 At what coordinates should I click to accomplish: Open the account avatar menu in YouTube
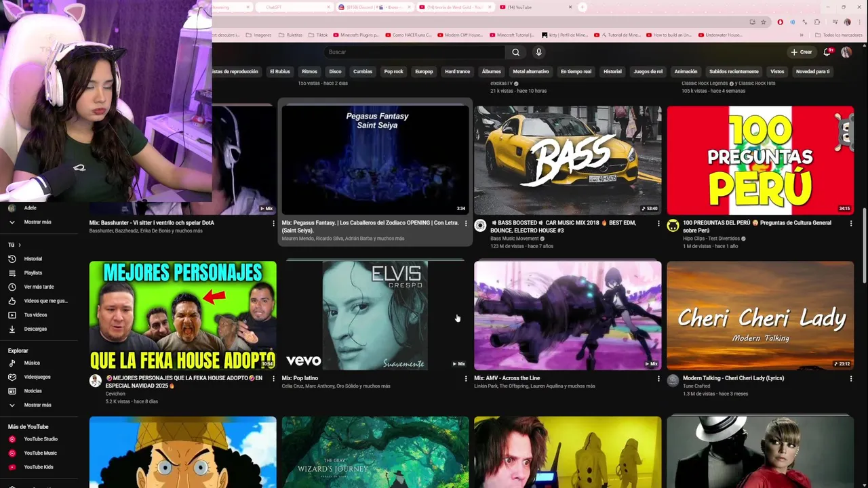(x=846, y=52)
